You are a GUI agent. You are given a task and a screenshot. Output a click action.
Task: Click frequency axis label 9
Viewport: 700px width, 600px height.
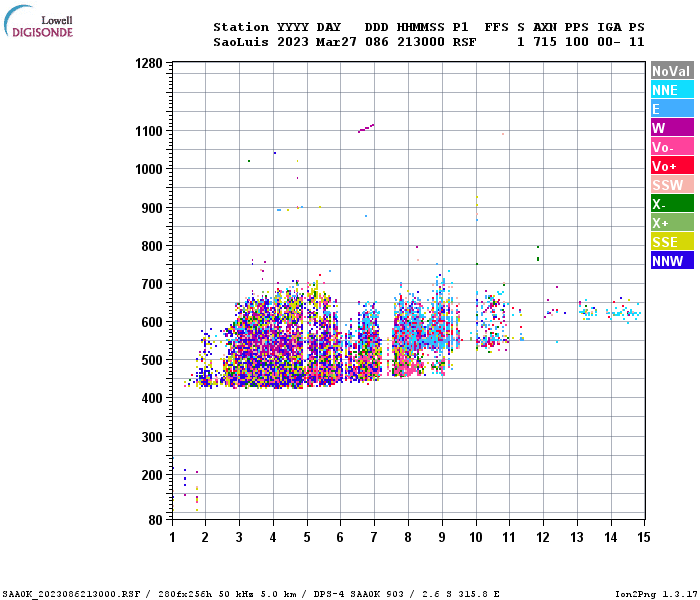point(442,537)
